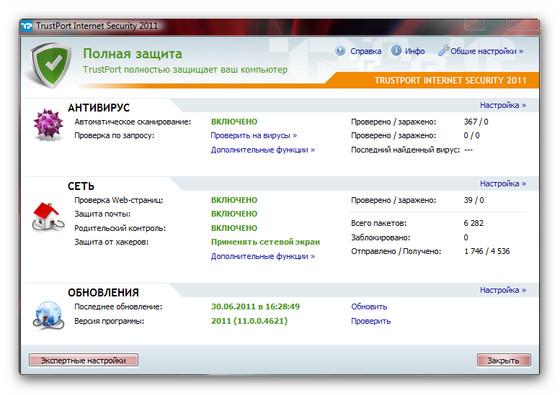
Task: Toggle ВКЛЮЧЕНО status for Проверка Web-страниц
Action: [234, 200]
